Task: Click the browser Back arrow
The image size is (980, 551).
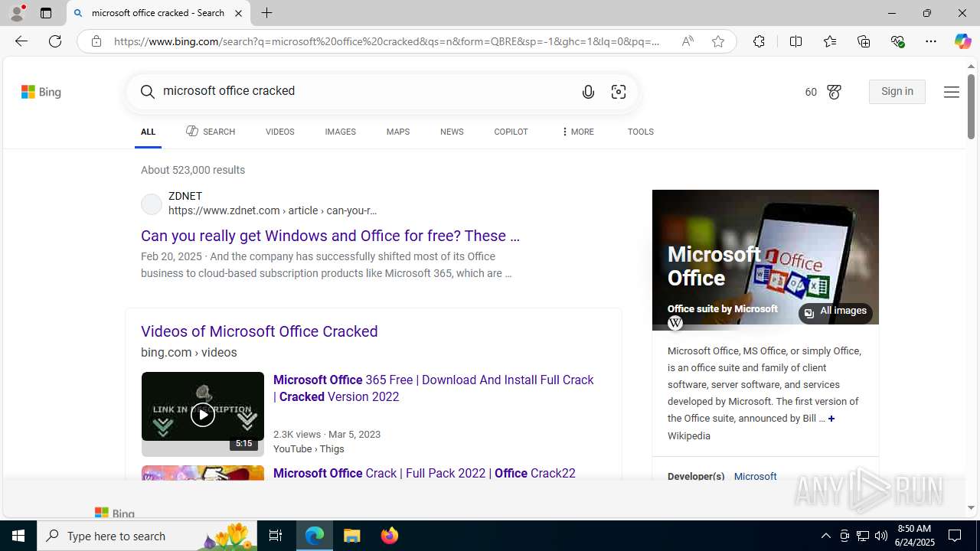Action: pos(21,41)
